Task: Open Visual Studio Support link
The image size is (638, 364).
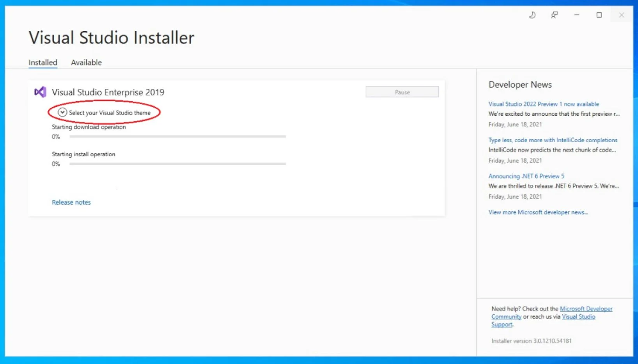Action: click(x=579, y=316)
